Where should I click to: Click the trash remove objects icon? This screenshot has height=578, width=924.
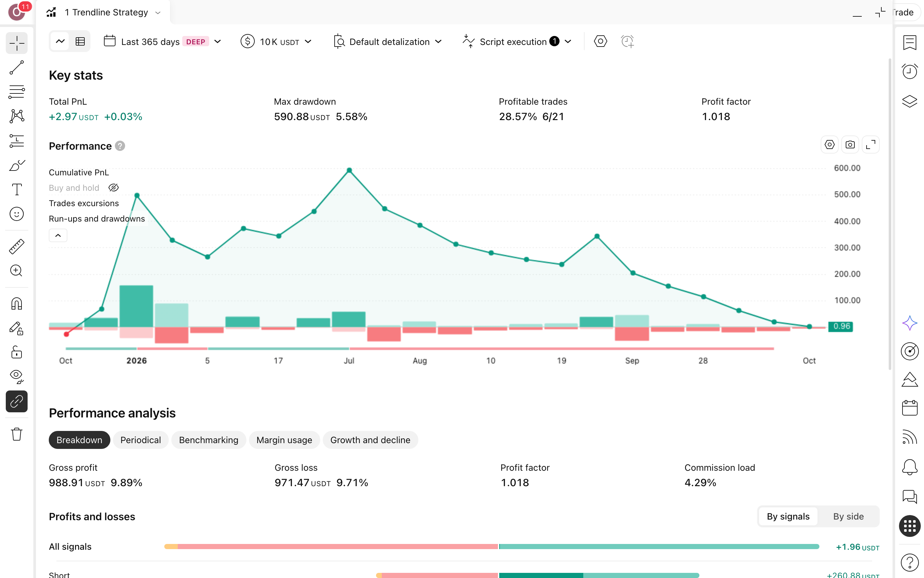[x=17, y=434]
